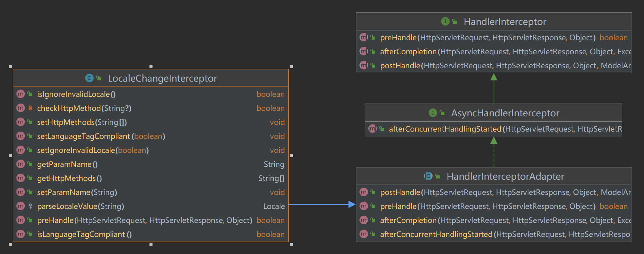
Task: Click the public visibility icon on getParamName()
Action: pyautogui.click(x=30, y=164)
